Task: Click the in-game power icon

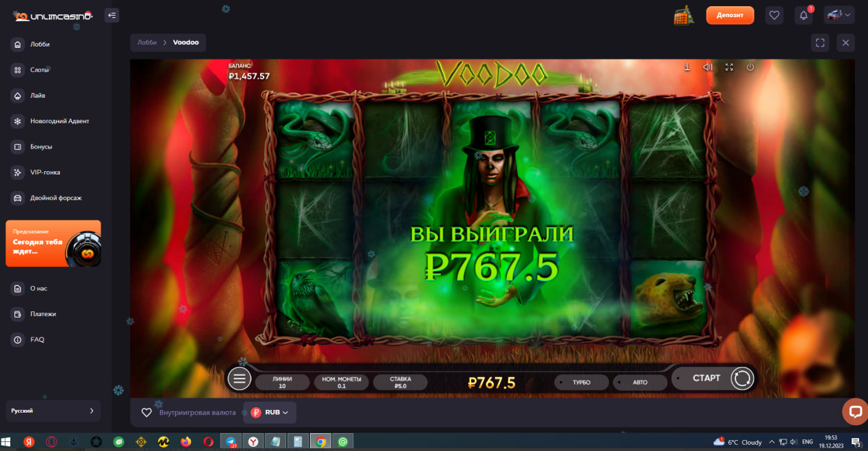Action: click(750, 67)
